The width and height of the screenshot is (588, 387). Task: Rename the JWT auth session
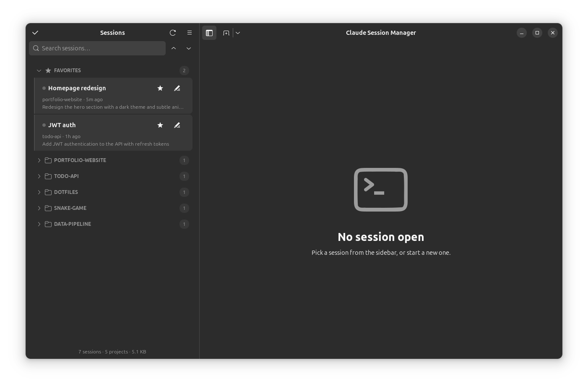click(177, 125)
